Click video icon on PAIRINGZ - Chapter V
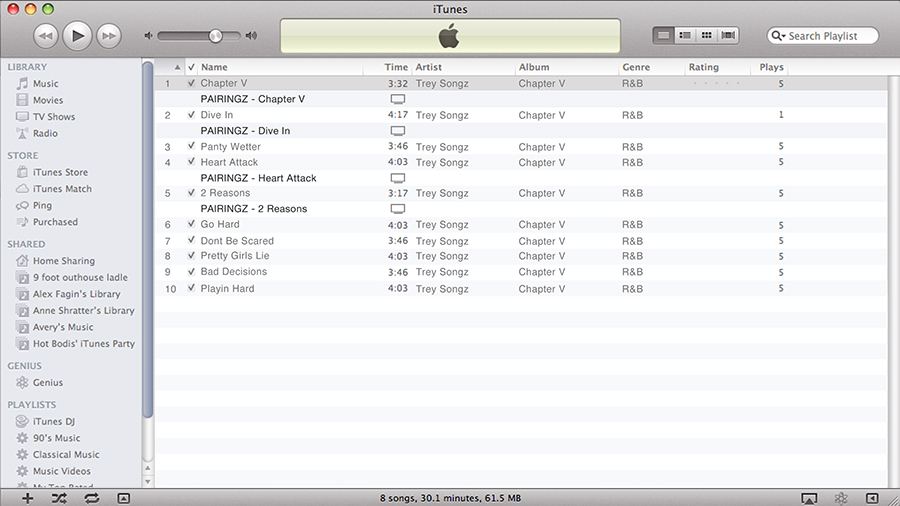 [x=398, y=99]
